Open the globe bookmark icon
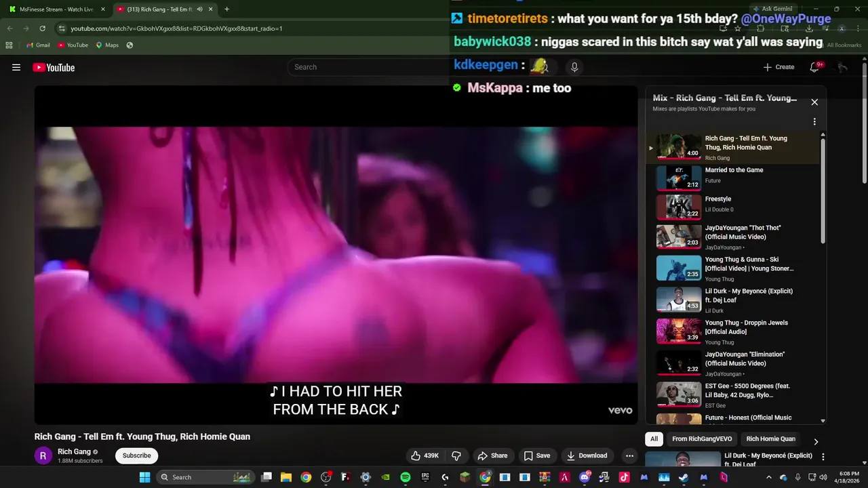The width and height of the screenshot is (868, 488). coord(130,45)
